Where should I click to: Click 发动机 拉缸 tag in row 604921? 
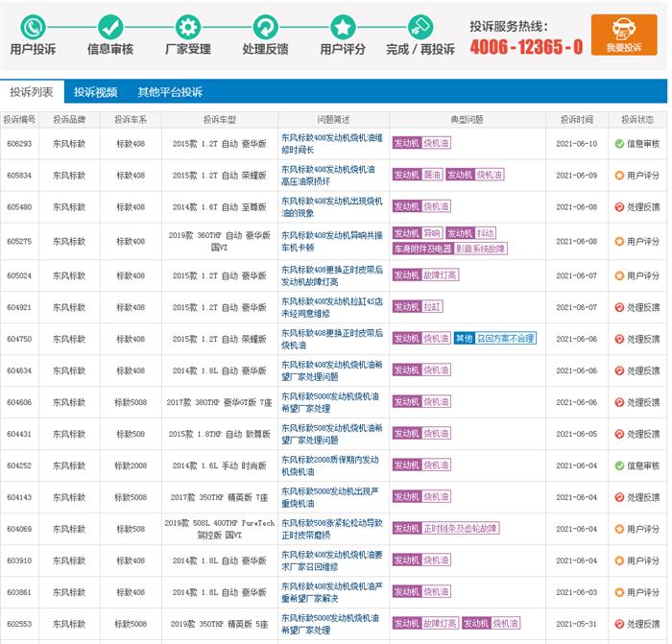click(418, 307)
